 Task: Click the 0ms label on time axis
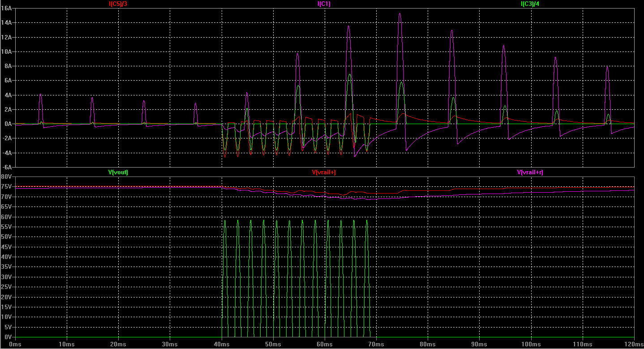(15, 344)
